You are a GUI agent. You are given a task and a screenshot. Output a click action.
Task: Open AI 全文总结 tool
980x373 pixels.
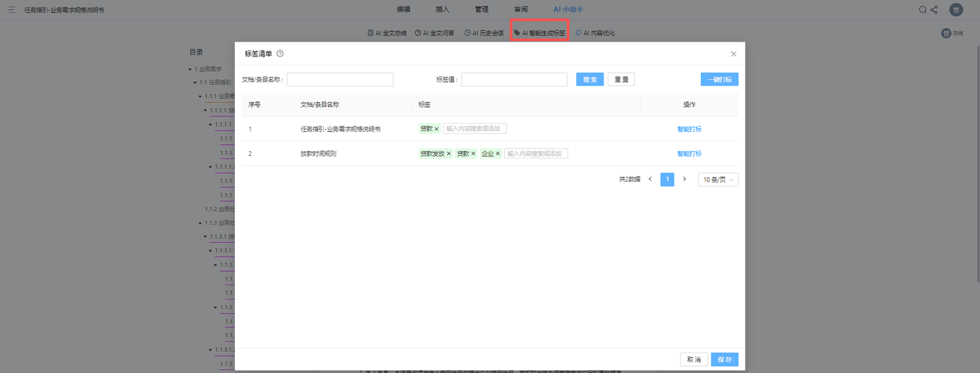(x=387, y=33)
